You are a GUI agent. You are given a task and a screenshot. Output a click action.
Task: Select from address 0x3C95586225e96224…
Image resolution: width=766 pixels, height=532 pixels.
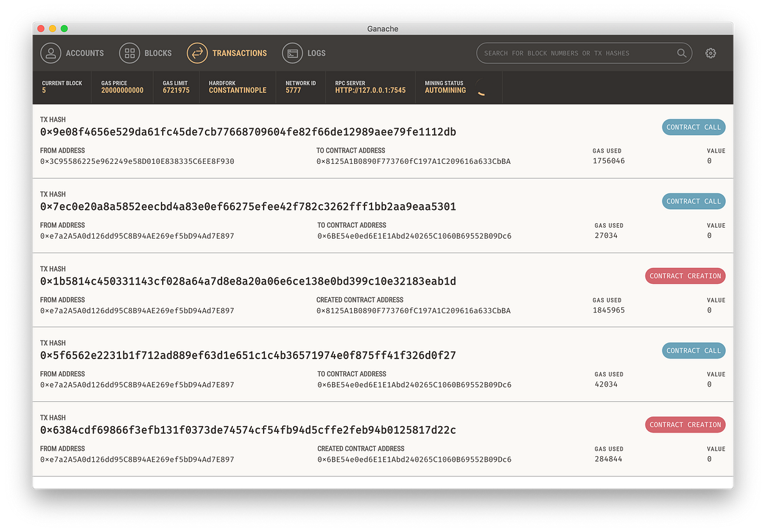tap(137, 161)
